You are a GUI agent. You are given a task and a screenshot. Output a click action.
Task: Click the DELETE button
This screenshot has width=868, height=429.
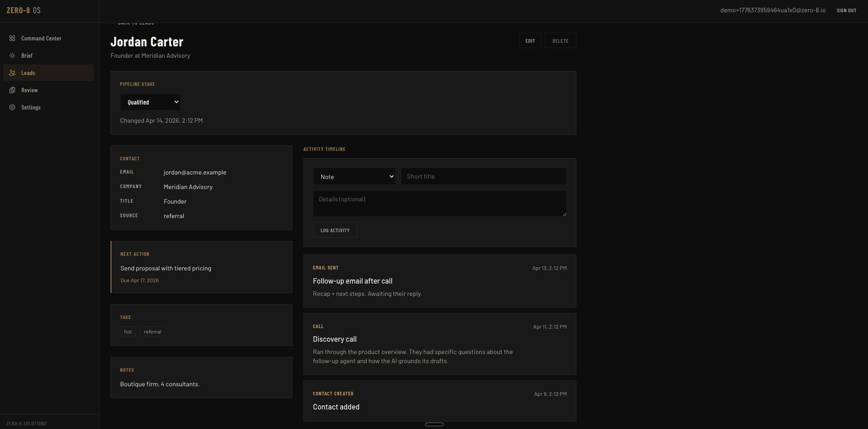pos(560,40)
